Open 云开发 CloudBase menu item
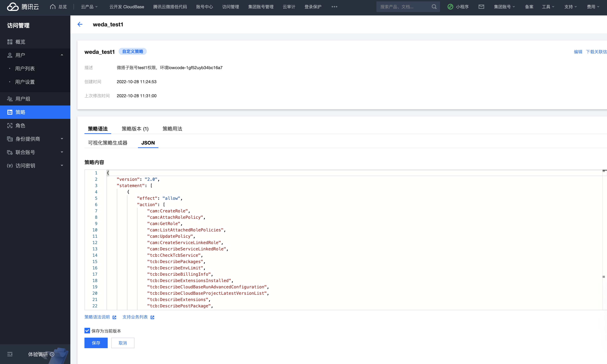 pos(127,7)
